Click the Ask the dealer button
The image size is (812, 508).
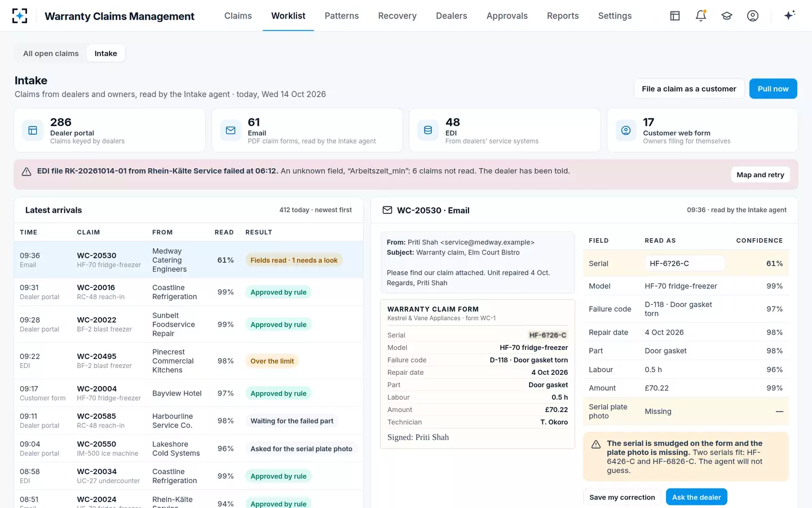696,497
